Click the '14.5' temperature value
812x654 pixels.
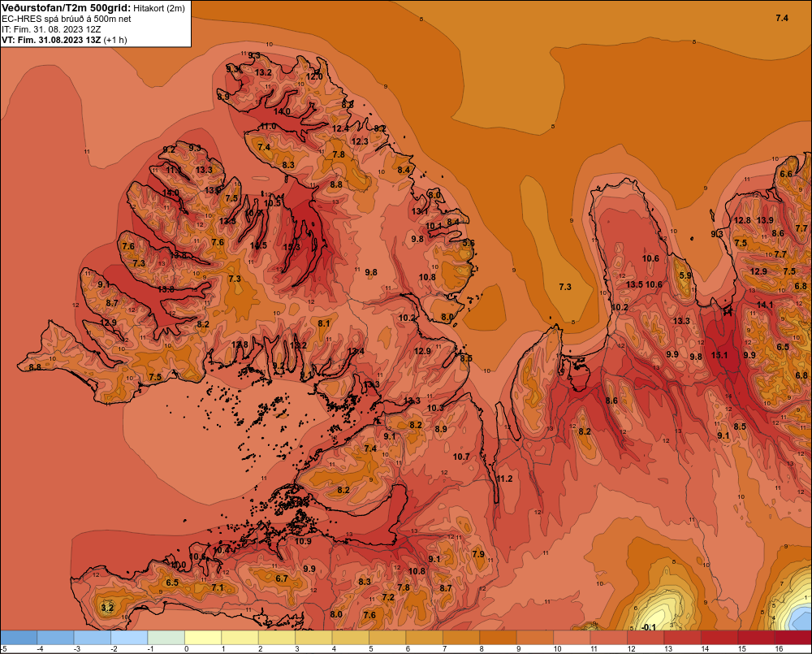coord(258,245)
